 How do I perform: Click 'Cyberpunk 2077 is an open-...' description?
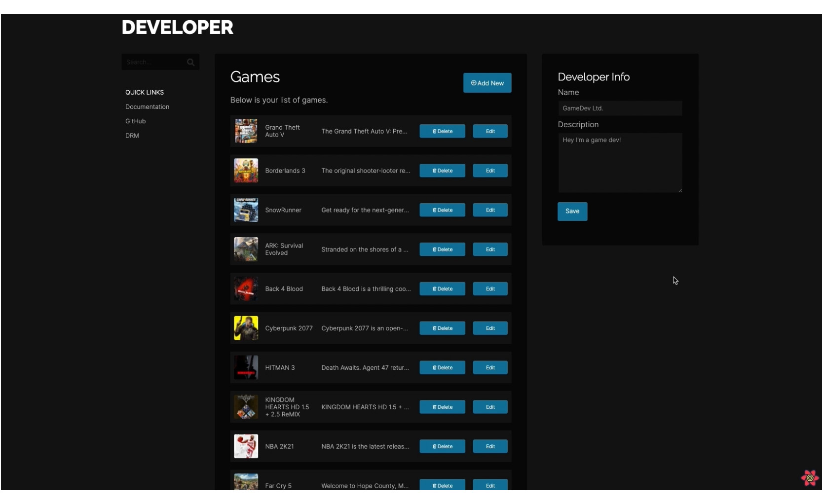[x=365, y=329]
